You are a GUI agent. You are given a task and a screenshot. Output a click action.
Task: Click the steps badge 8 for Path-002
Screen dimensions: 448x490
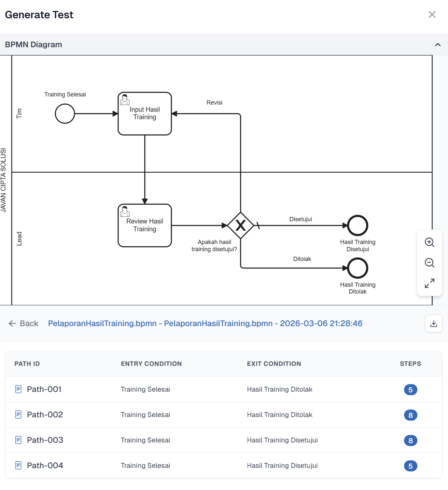click(x=410, y=415)
